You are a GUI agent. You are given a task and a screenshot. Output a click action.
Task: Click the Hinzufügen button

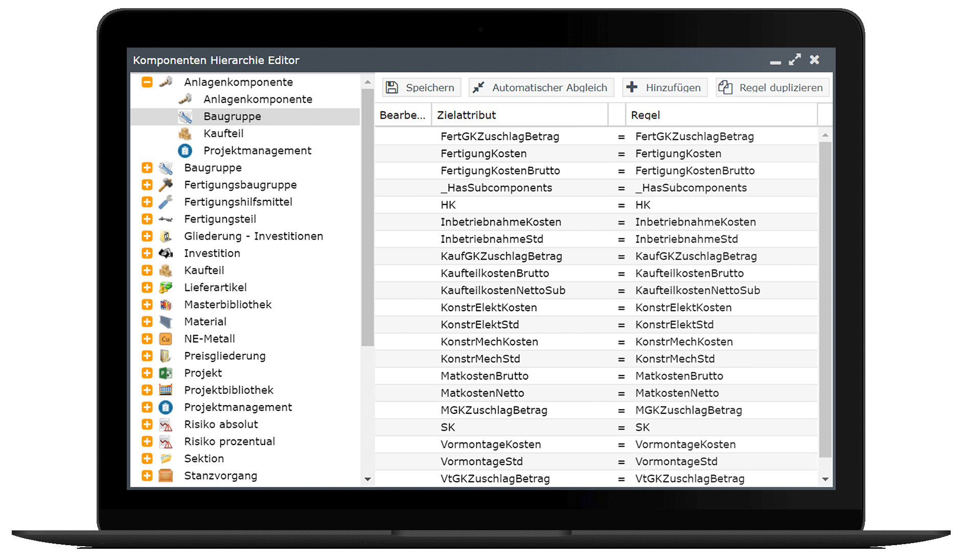[664, 87]
